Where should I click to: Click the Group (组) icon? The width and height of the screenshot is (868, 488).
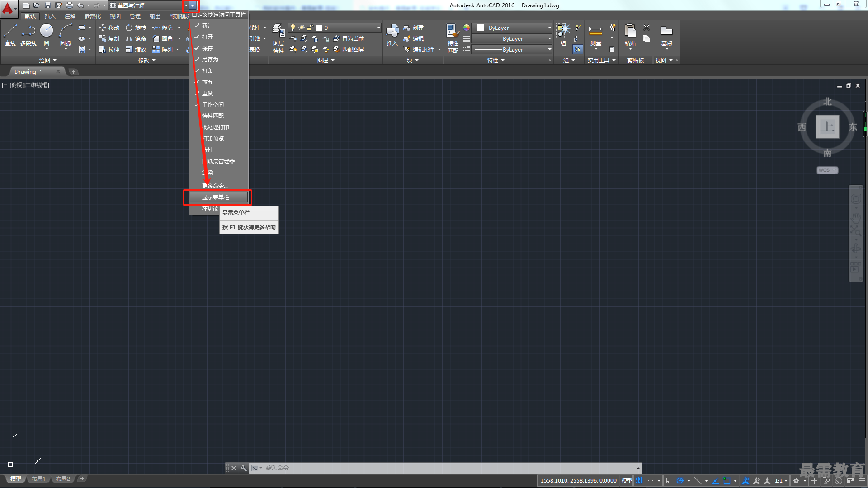pyautogui.click(x=563, y=35)
